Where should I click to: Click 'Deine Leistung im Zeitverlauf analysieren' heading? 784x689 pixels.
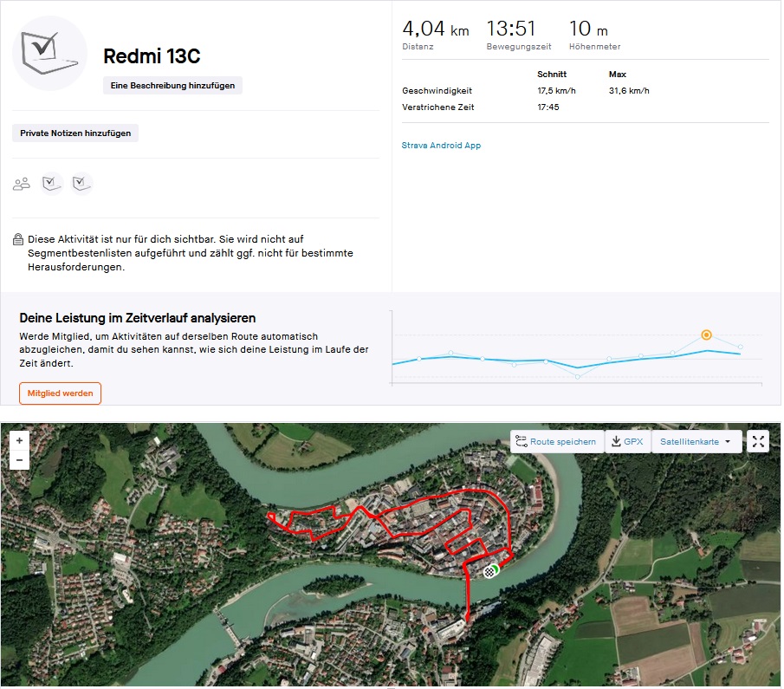pos(138,318)
